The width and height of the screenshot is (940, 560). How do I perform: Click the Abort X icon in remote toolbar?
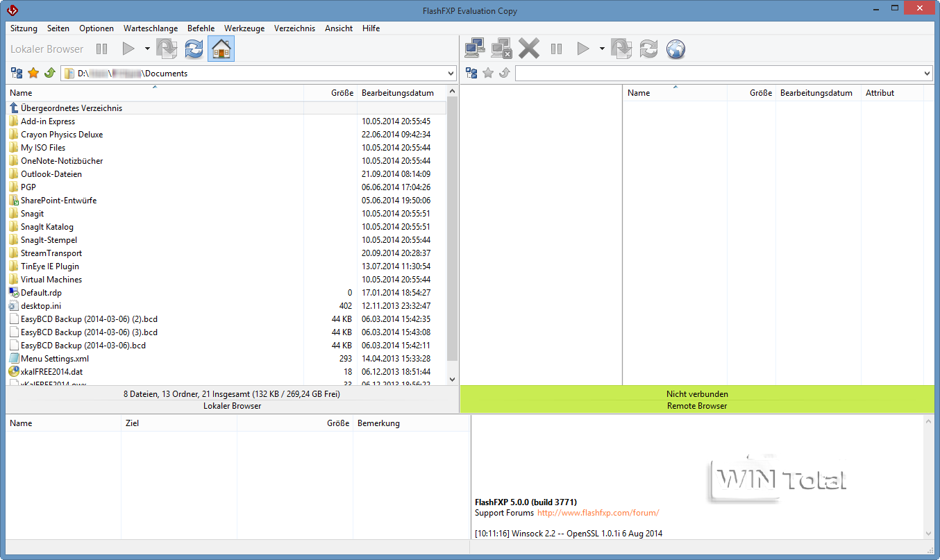(x=529, y=49)
